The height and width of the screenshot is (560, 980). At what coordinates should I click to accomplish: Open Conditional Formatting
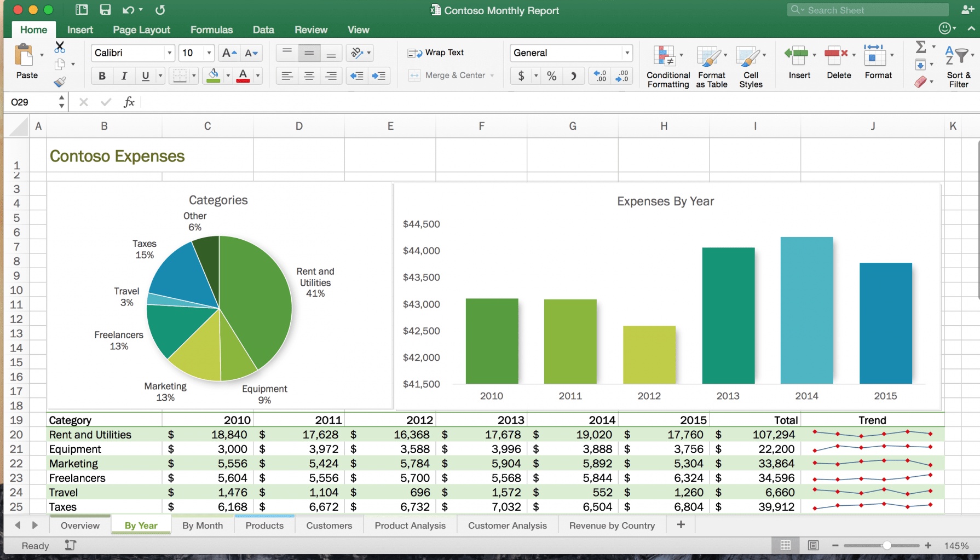coord(667,66)
